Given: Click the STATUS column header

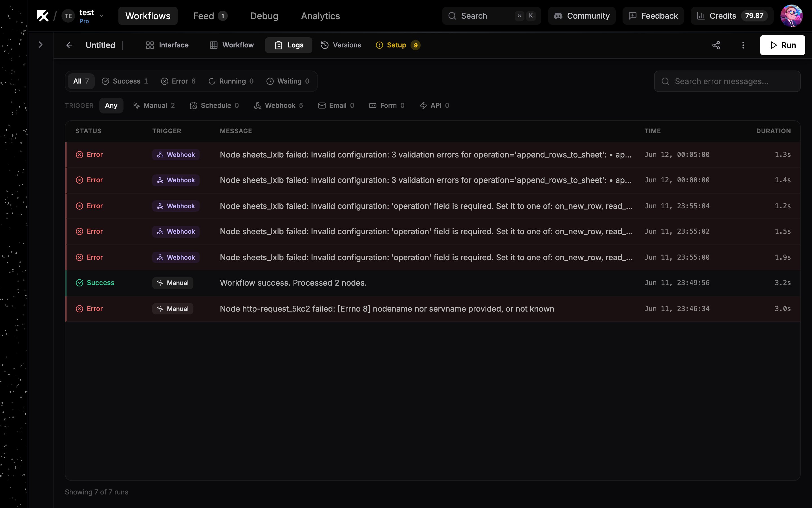Looking at the screenshot, I should [88, 131].
